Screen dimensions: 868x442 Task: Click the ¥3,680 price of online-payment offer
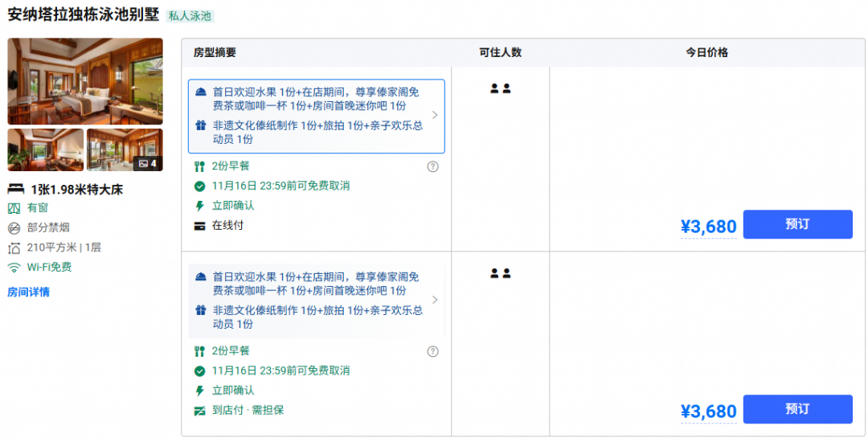[x=709, y=227]
